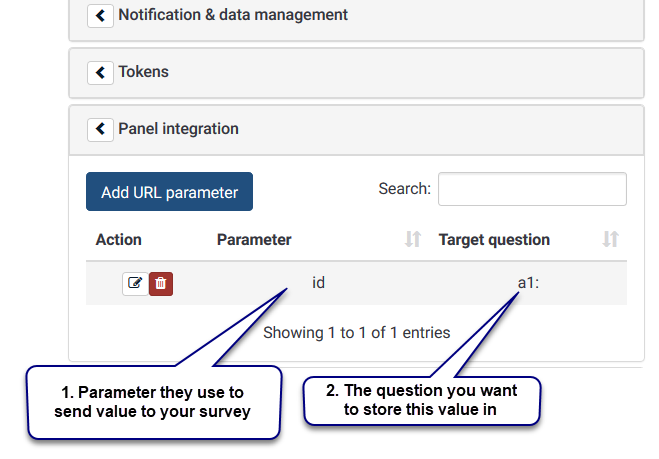659x459 pixels.
Task: Delete the id URL parameter
Action: [161, 284]
